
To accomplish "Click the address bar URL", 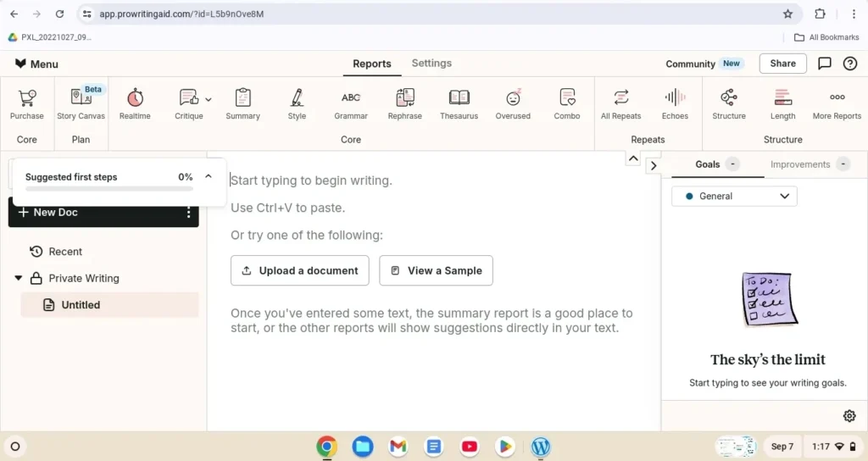I will (181, 14).
